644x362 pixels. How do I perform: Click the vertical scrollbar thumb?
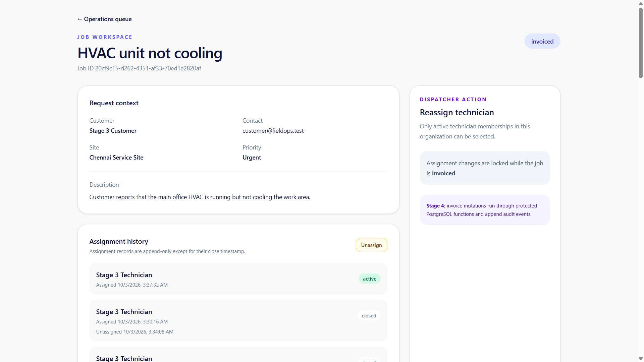pyautogui.click(x=641, y=43)
